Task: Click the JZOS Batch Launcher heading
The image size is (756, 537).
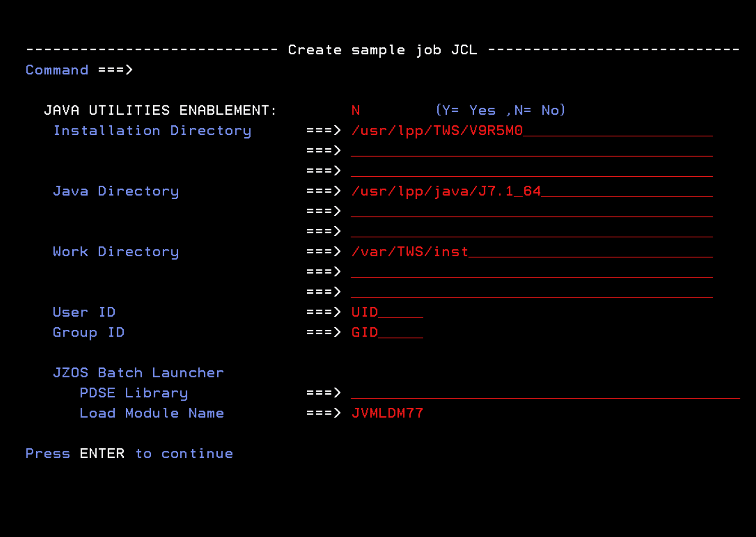Action: pyautogui.click(x=138, y=373)
